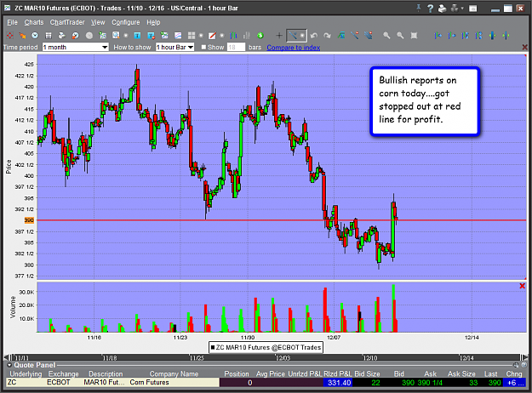Click the timeline range slider bar
Viewport: 532px width, 393px height.
[x=266, y=358]
